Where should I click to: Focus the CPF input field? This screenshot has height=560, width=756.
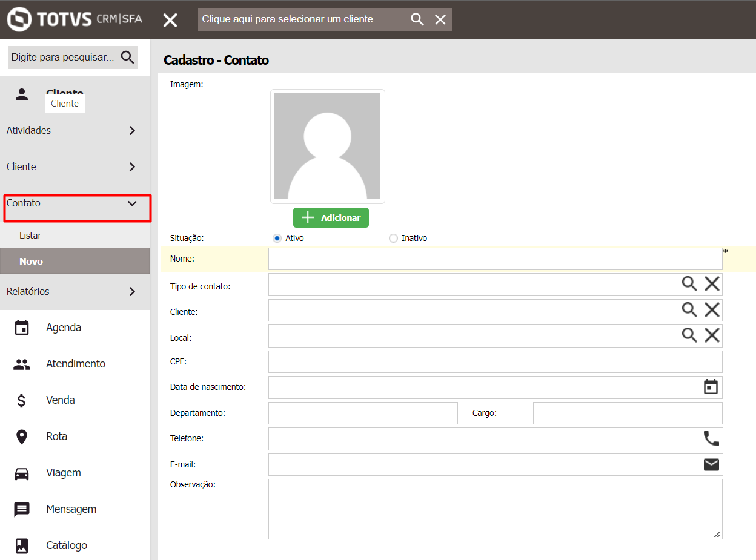(495, 361)
